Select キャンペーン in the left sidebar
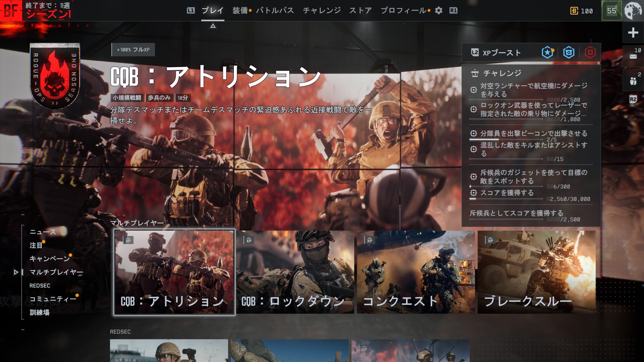This screenshot has height=362, width=644. 50,259
